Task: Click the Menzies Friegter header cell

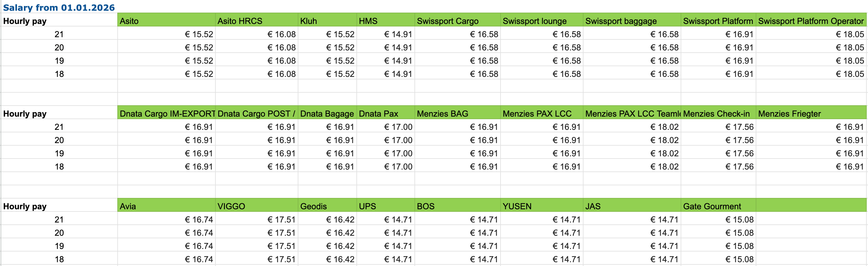Action: pyautogui.click(x=811, y=114)
